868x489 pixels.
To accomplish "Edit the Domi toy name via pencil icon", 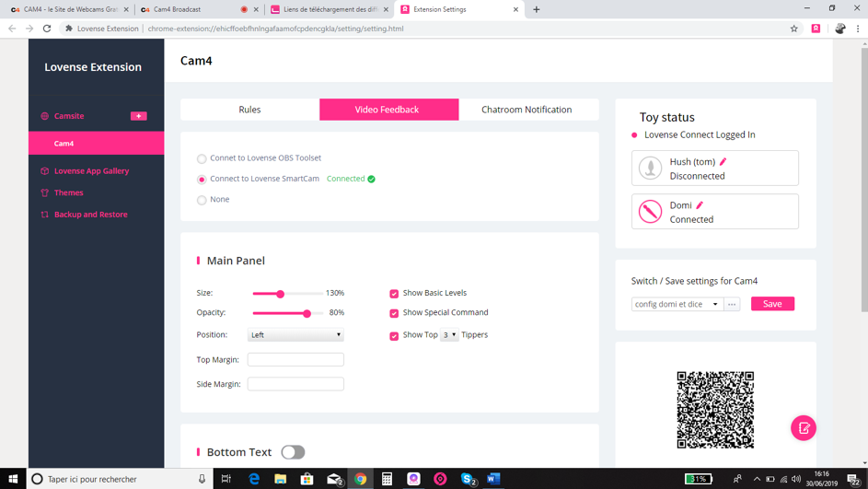I will tap(700, 205).
